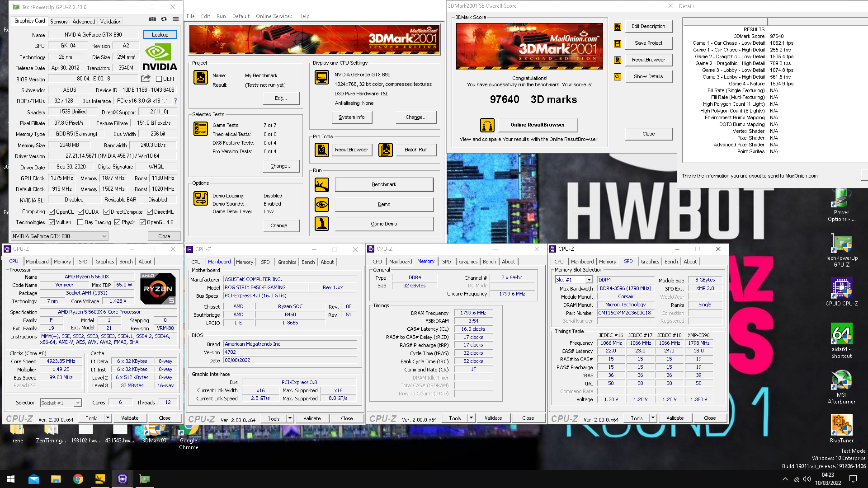This screenshot has width=868, height=488.
Task: Open the Online Services menu in 3DMark2001
Action: (x=274, y=16)
